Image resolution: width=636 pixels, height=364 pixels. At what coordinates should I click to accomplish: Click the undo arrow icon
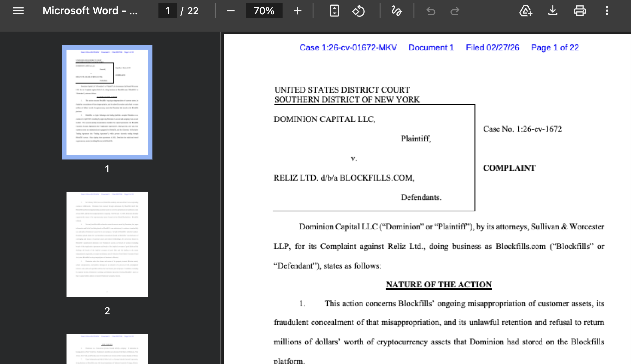431,11
